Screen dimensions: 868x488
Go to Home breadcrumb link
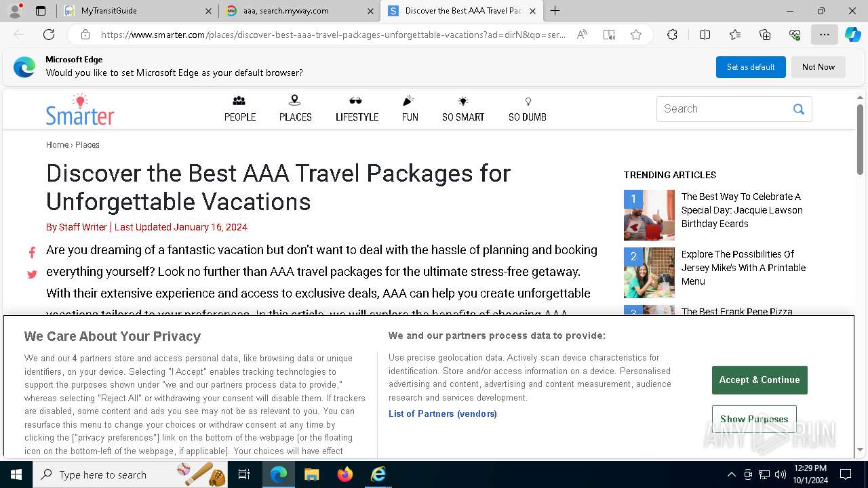(x=57, y=145)
